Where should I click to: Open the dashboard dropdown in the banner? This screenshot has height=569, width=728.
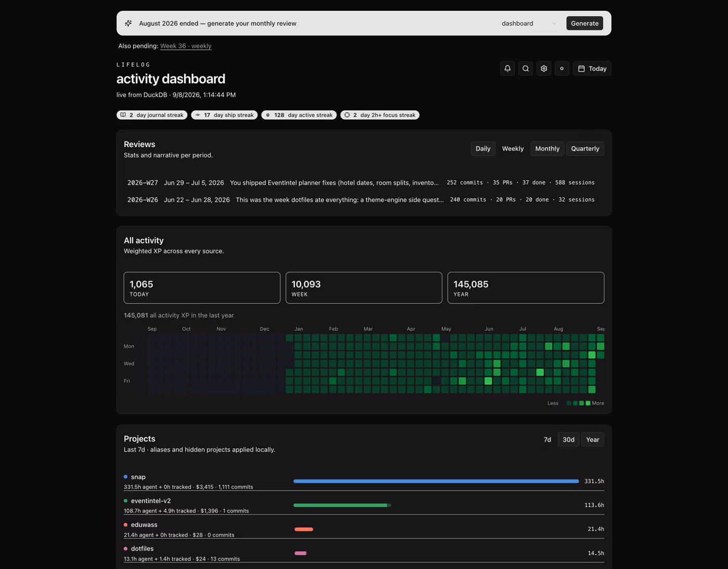pyautogui.click(x=529, y=23)
